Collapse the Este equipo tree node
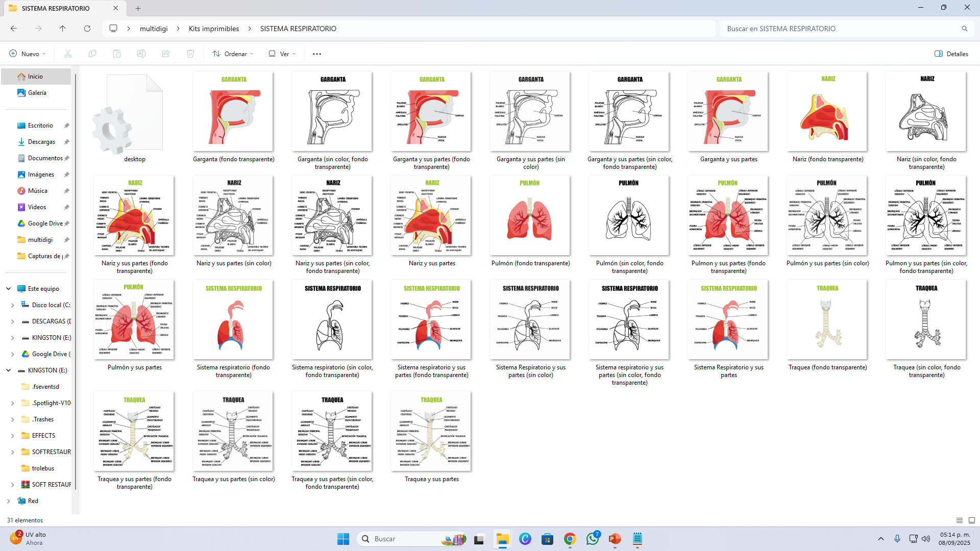This screenshot has height=551, width=980. click(x=8, y=289)
